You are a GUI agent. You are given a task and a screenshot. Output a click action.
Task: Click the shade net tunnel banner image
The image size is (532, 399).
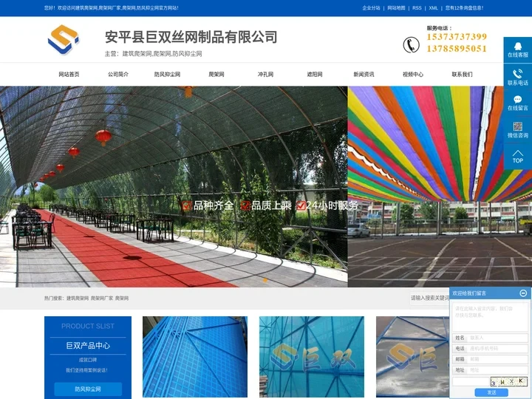(174, 187)
